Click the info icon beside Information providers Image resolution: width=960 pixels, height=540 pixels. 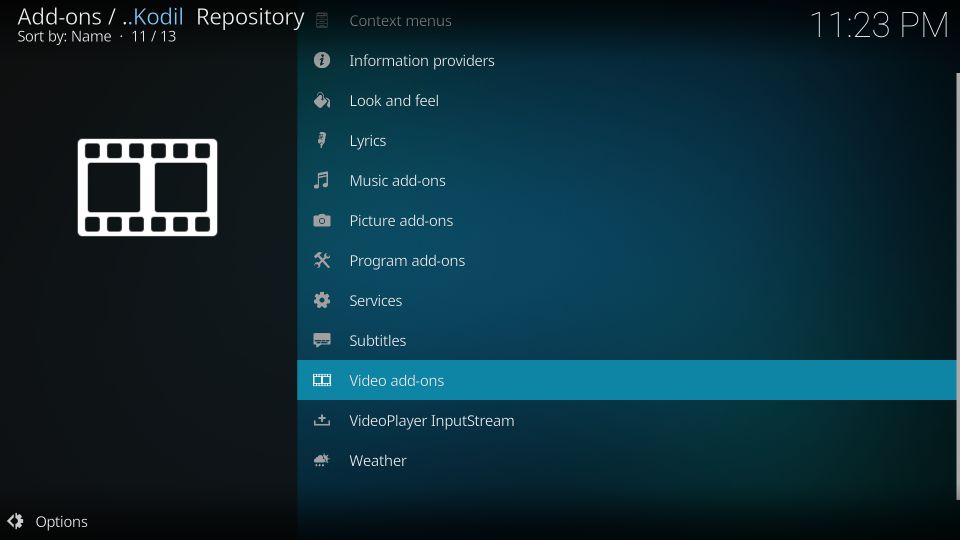coord(321,60)
